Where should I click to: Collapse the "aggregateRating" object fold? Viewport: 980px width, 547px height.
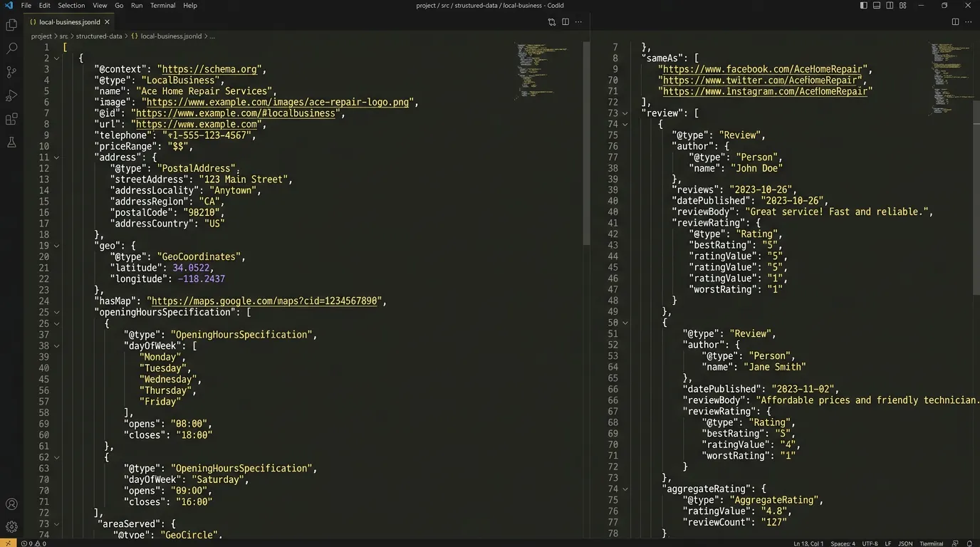(x=625, y=489)
